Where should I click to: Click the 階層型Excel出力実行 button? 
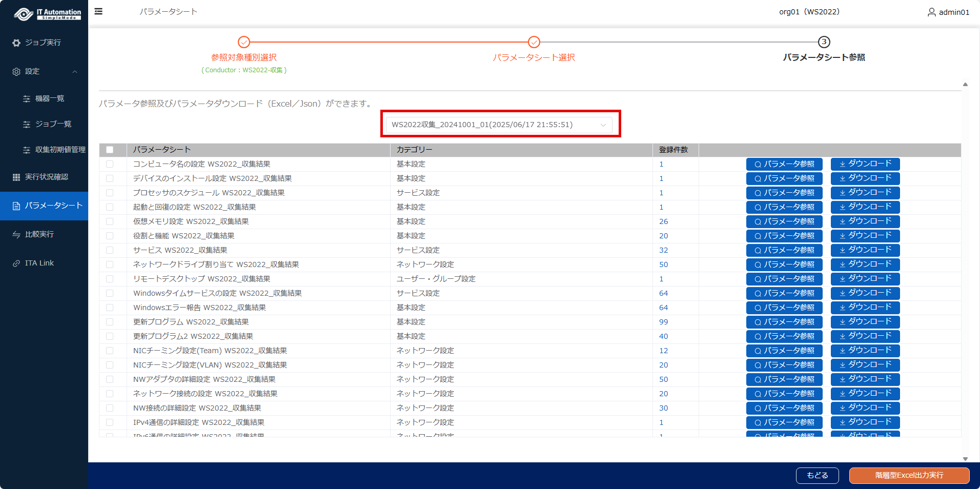909,475
